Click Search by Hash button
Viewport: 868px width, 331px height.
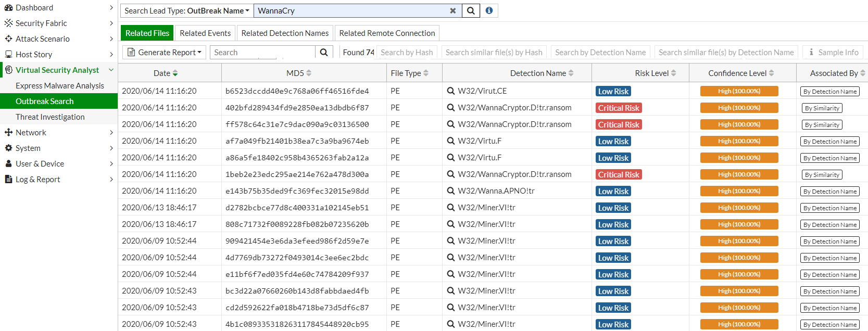(x=407, y=53)
